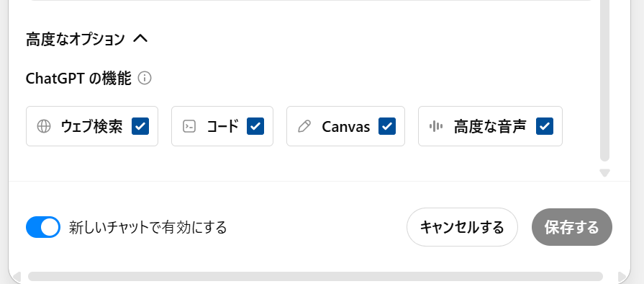Click the 新しいチャットで有効にする label text
Viewport: 644px width, 284px height.
click(x=148, y=227)
